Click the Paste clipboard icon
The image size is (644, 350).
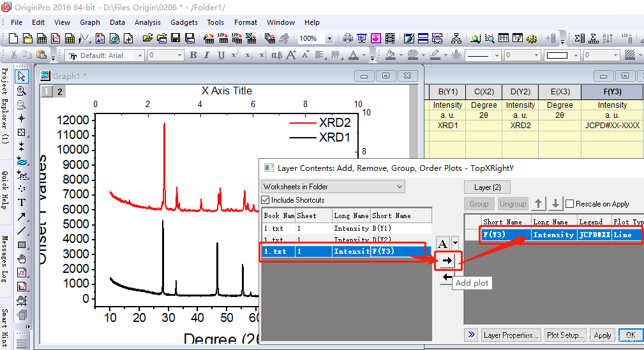click(41, 55)
